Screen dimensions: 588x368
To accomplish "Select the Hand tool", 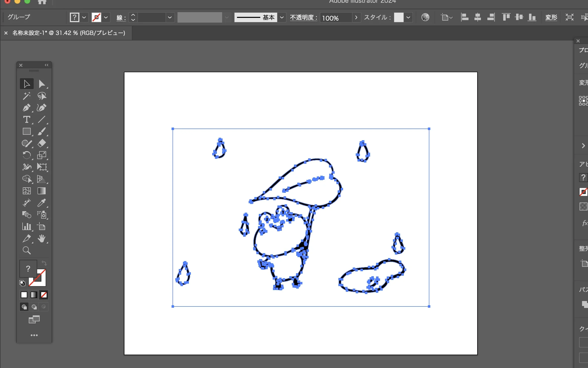I will (x=42, y=238).
